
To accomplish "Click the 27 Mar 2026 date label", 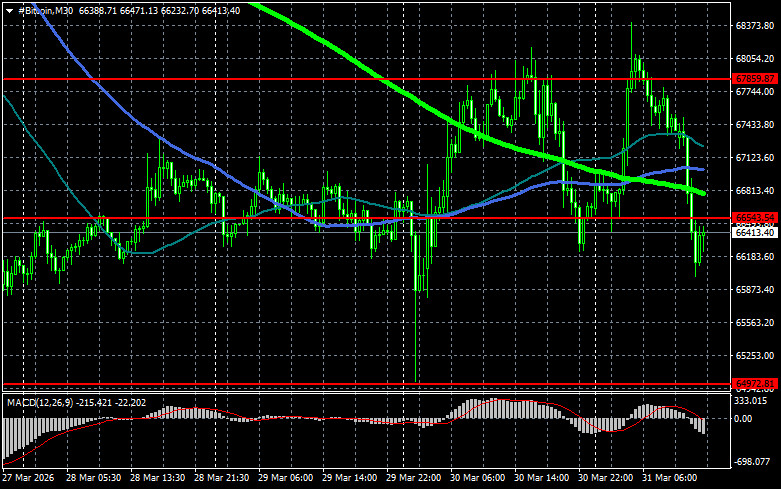I will tap(28, 478).
